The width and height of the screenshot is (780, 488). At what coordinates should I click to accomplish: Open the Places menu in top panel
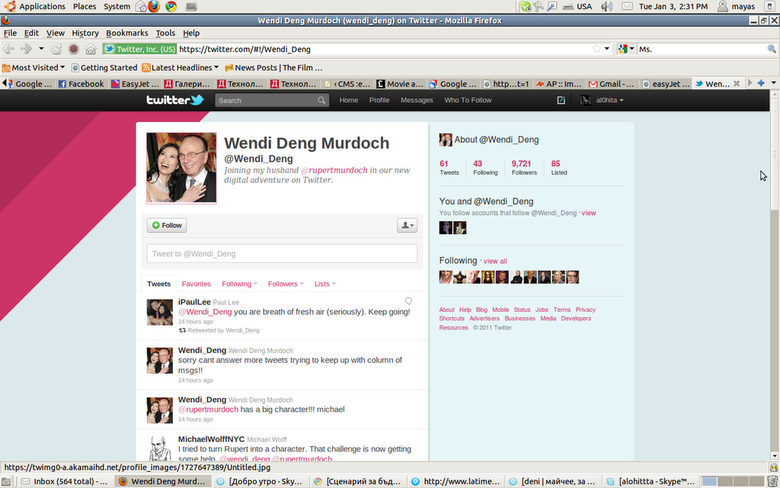(x=84, y=6)
